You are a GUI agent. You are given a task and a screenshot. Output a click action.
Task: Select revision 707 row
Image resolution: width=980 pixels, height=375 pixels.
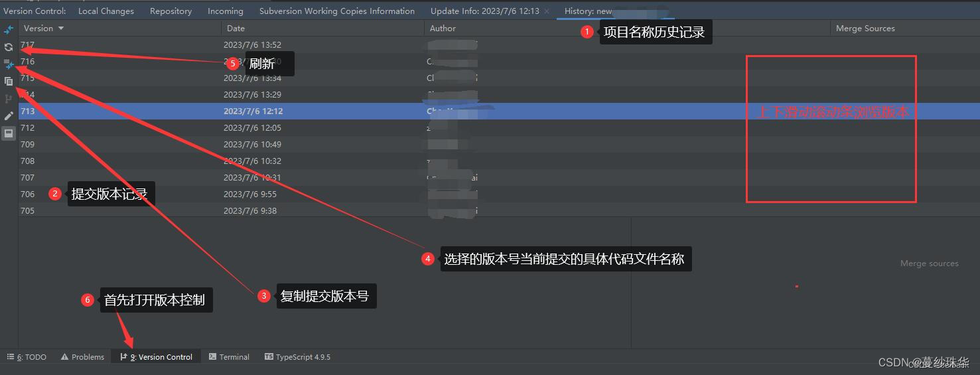(x=499, y=178)
